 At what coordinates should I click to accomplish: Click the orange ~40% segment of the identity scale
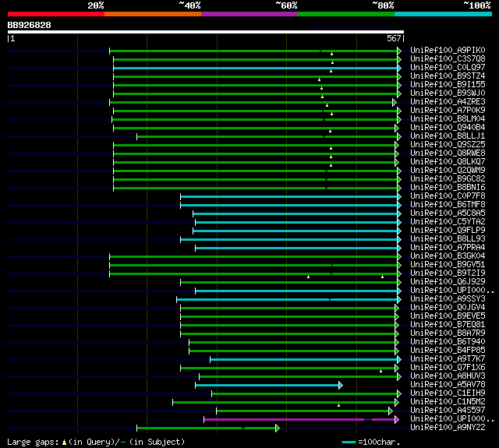(x=153, y=14)
